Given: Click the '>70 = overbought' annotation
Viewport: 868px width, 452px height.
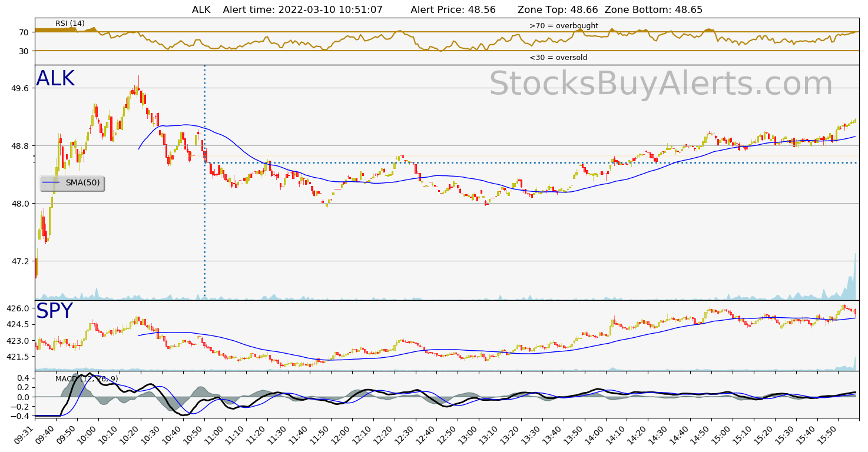Looking at the screenshot, I should click(x=564, y=26).
